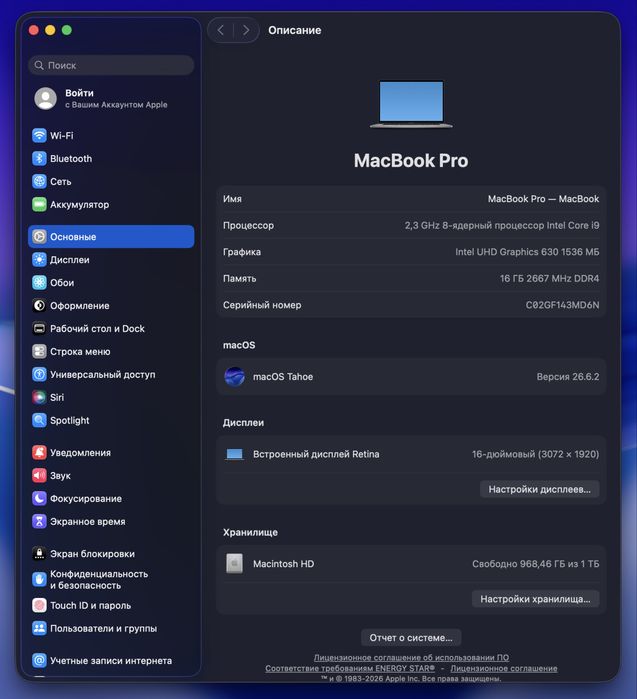Open Настройки хранилища… button

tap(535, 599)
